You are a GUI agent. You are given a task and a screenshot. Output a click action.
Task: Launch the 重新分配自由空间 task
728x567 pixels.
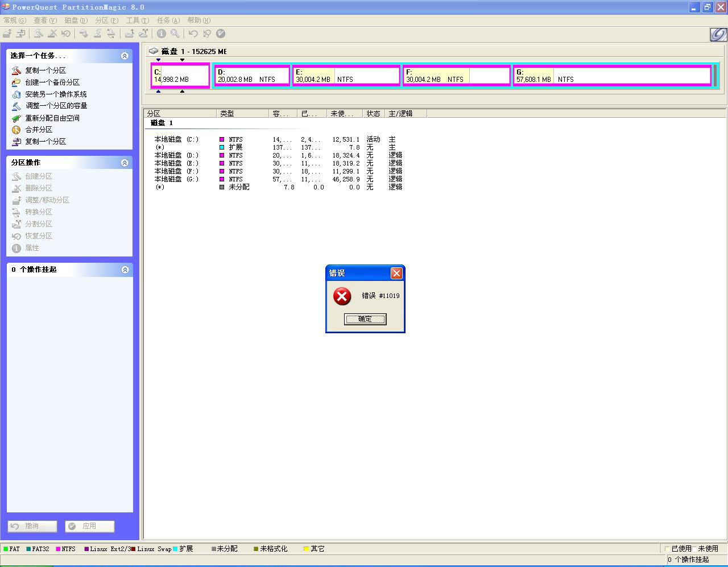[x=52, y=118]
